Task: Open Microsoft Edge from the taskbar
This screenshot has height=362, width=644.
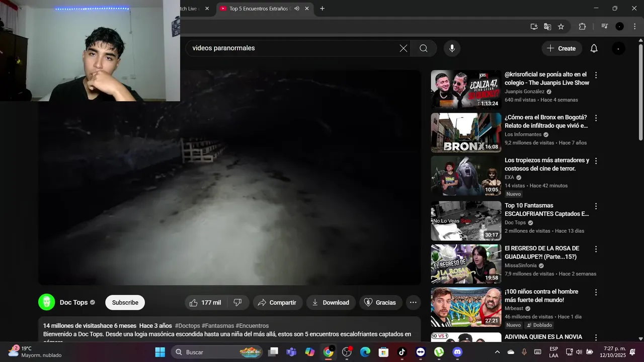Action: click(x=365, y=352)
